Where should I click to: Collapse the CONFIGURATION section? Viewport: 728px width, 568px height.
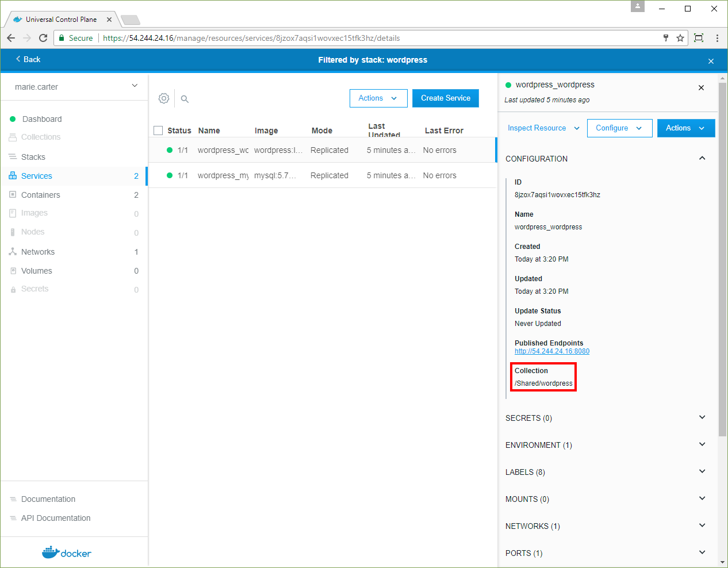[702, 158]
